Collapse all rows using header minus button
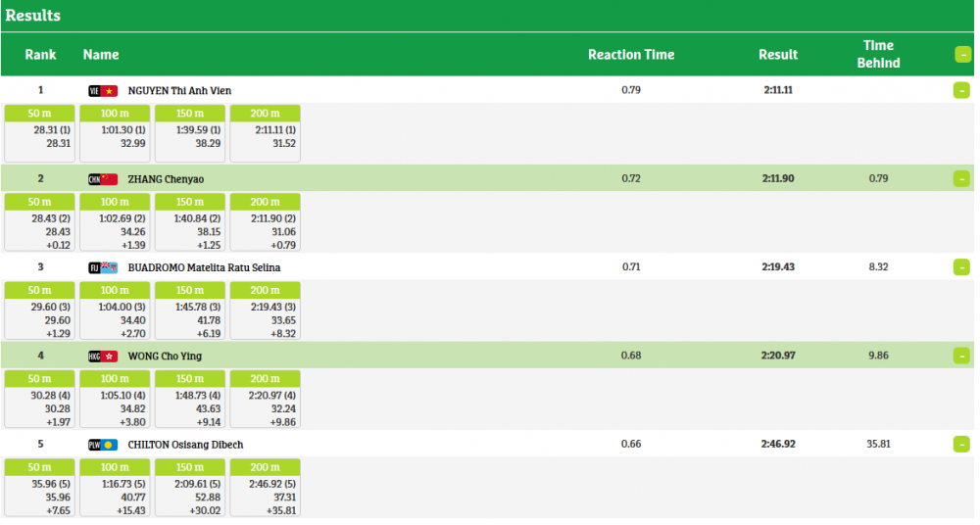Image resolution: width=980 pixels, height=525 pixels. point(961,55)
